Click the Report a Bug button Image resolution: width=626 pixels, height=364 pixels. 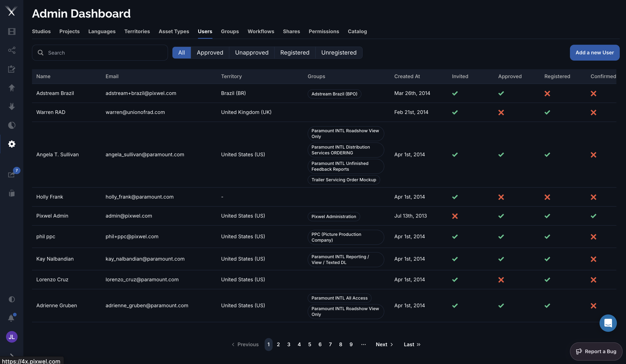596,351
